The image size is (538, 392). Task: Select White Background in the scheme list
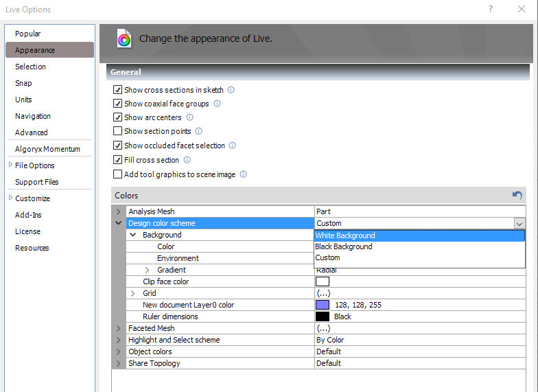(x=345, y=235)
